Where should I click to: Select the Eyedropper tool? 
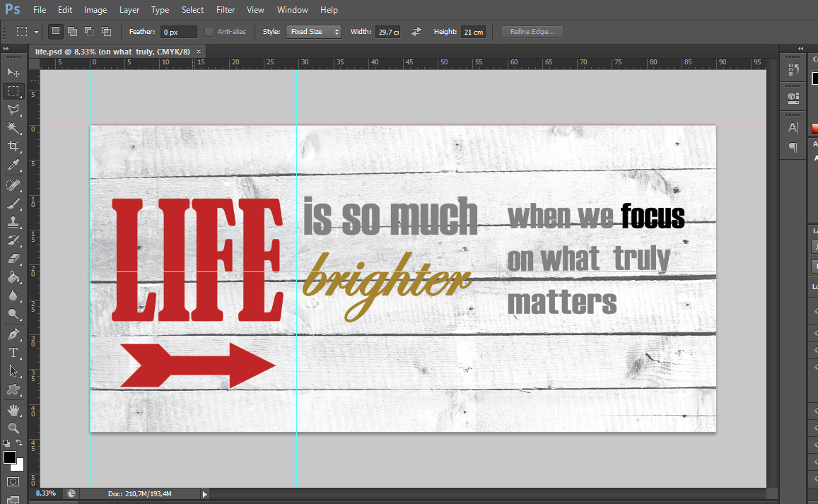pos(13,165)
